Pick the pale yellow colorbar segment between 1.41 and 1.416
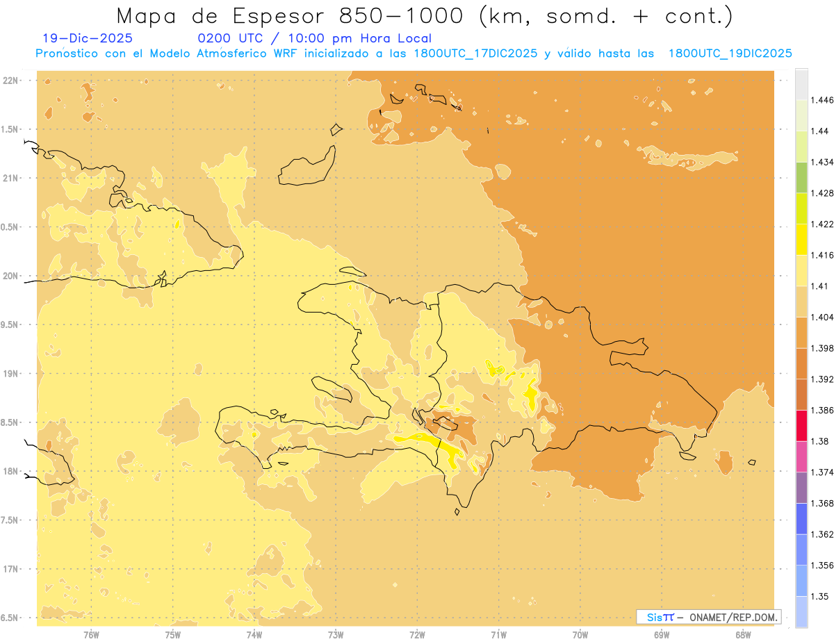 [801, 270]
